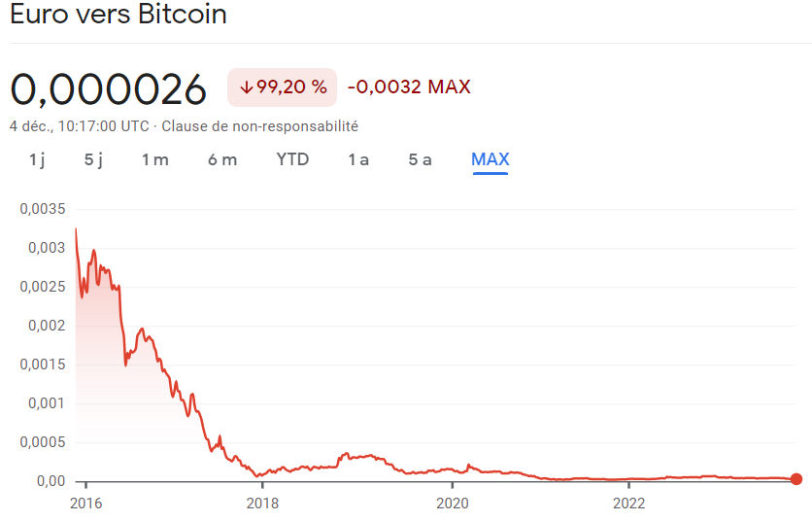Click the 2018 label on the time axis

pos(262,503)
